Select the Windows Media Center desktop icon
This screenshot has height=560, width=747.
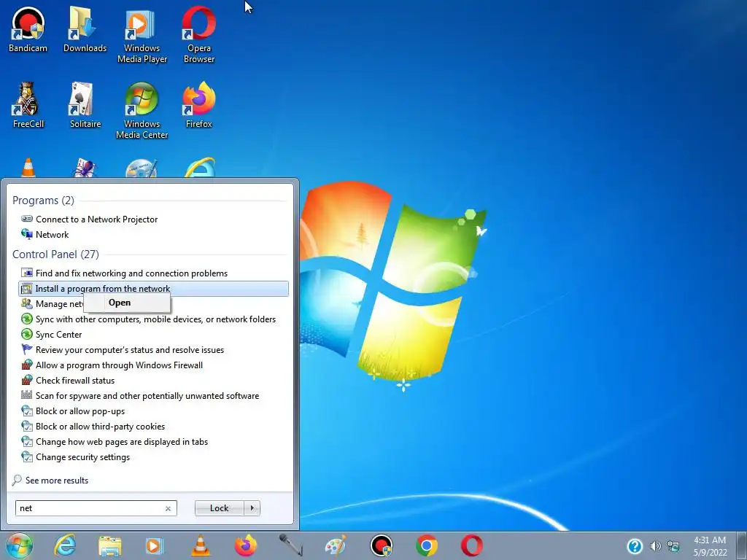click(142, 111)
